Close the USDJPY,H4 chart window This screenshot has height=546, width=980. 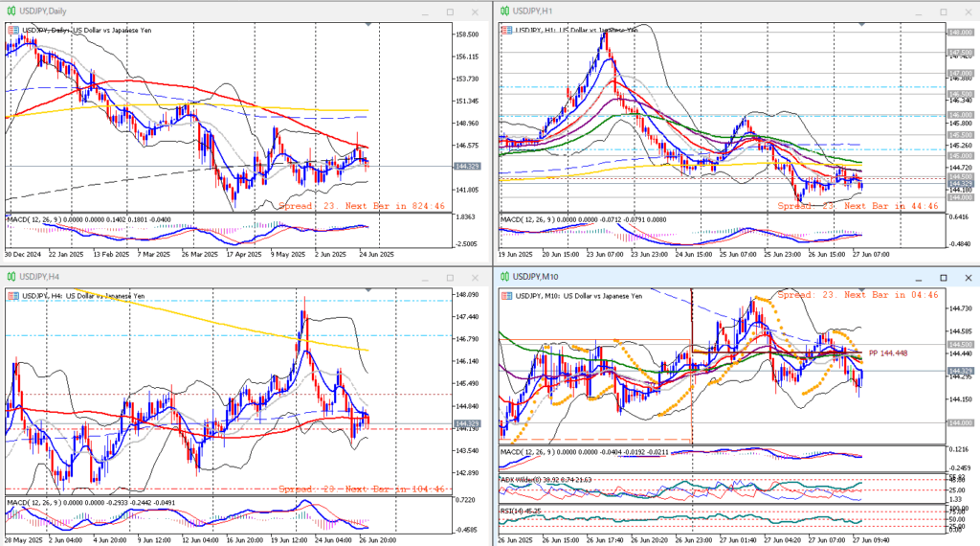pos(475,278)
